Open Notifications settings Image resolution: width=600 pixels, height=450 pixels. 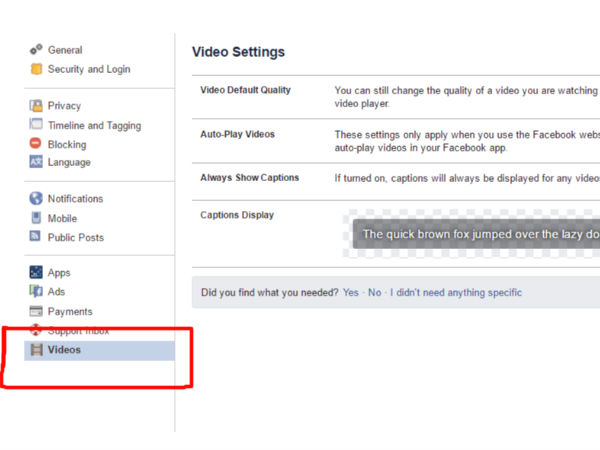pos(75,199)
